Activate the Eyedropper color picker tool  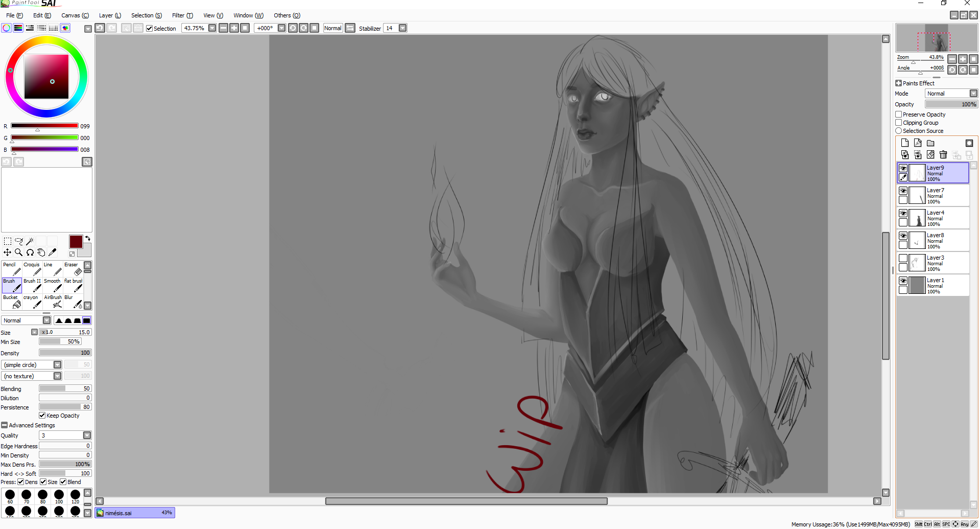coord(53,252)
